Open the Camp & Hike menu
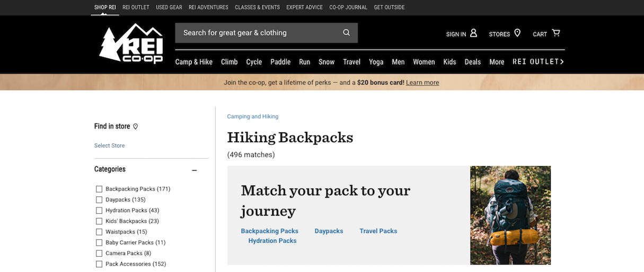This screenshot has width=644, height=272. pos(194,62)
